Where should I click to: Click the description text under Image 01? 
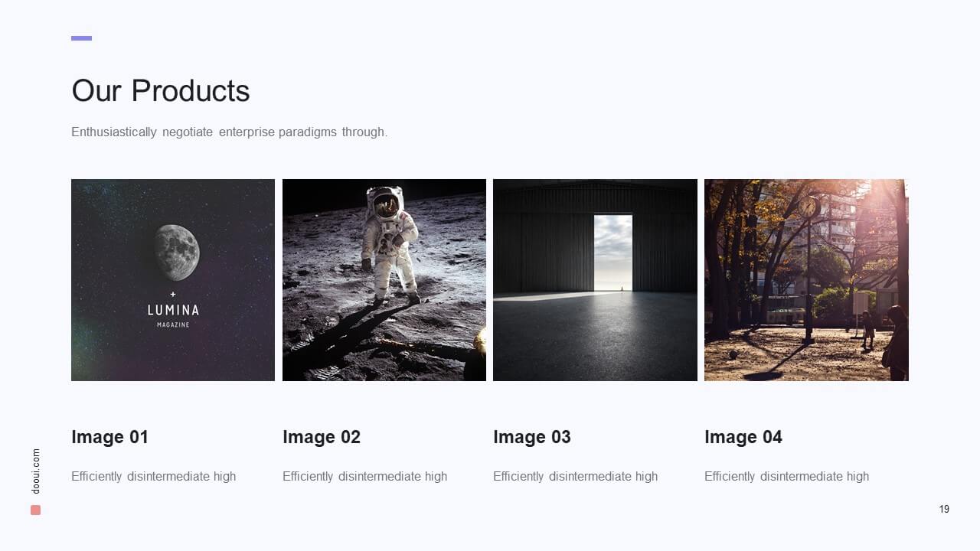click(x=153, y=476)
